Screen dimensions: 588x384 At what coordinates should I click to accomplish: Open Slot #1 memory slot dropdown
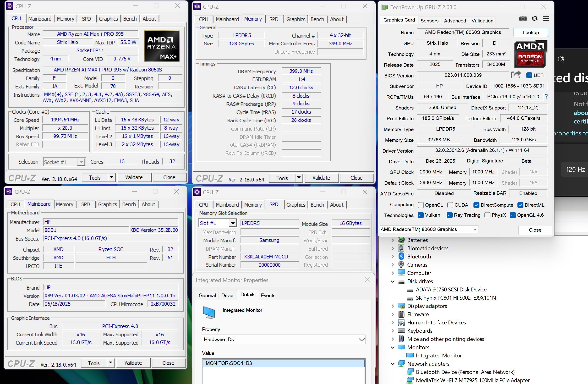pos(232,223)
